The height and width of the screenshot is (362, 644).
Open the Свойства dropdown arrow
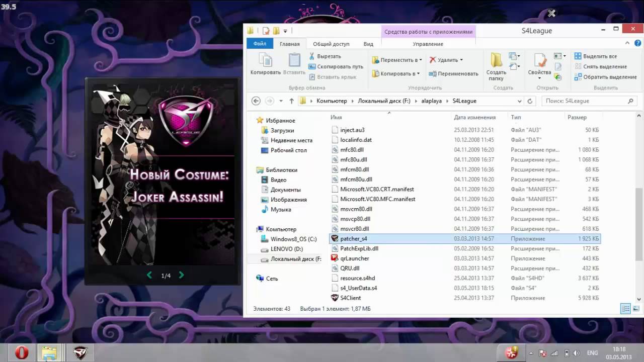pos(539,78)
